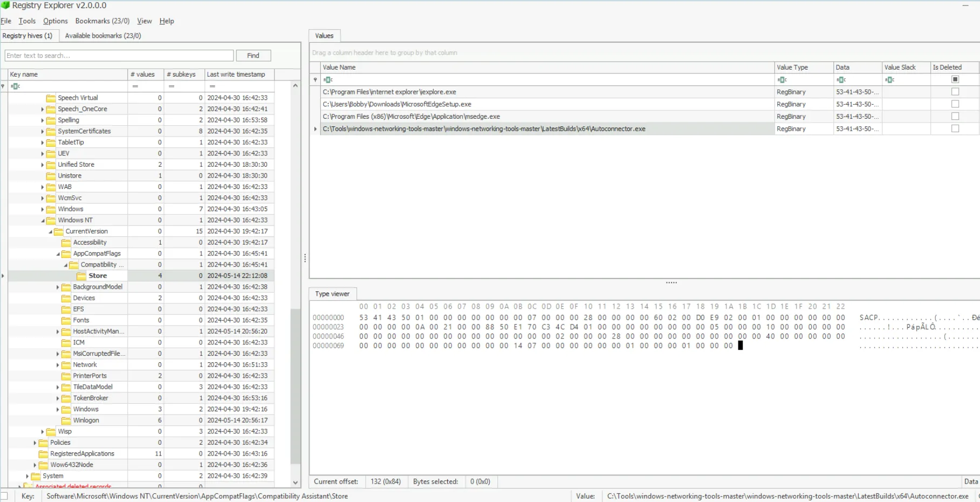The height and width of the screenshot is (502, 980).
Task: Switch to the Available bookmarks tab
Action: 102,35
